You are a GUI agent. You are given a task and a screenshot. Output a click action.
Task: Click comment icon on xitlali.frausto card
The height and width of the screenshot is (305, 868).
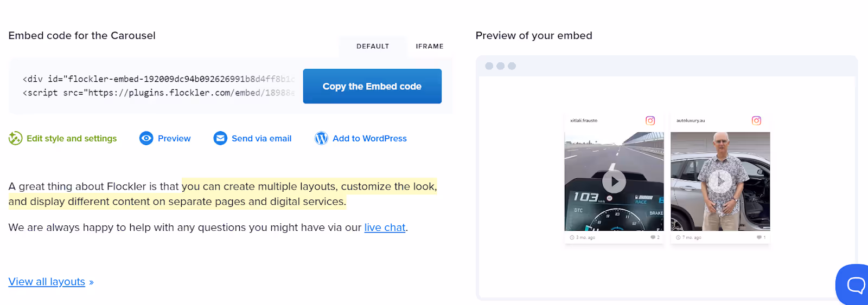pyautogui.click(x=653, y=237)
